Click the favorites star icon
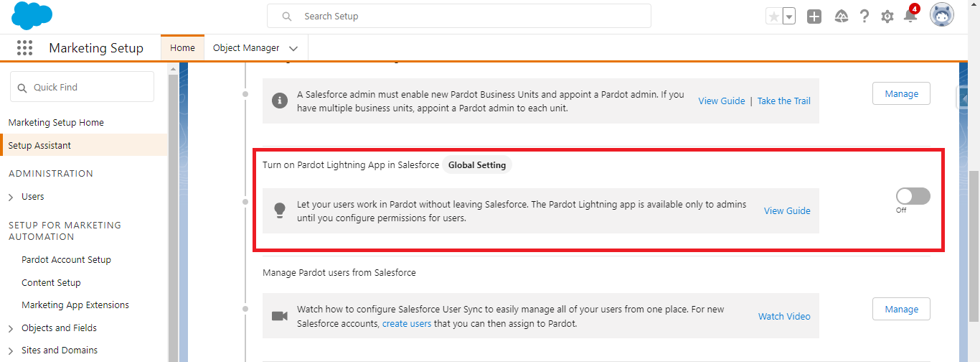This screenshot has height=362, width=980. point(773,17)
